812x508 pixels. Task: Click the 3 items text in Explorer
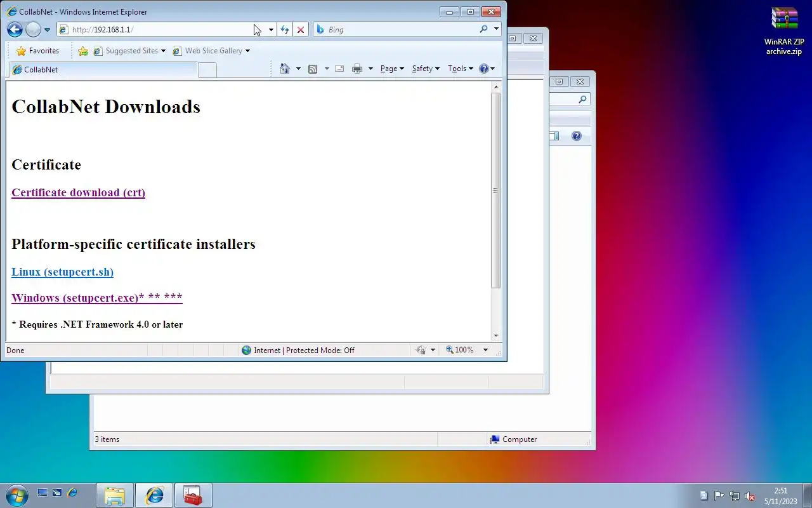[107, 439]
